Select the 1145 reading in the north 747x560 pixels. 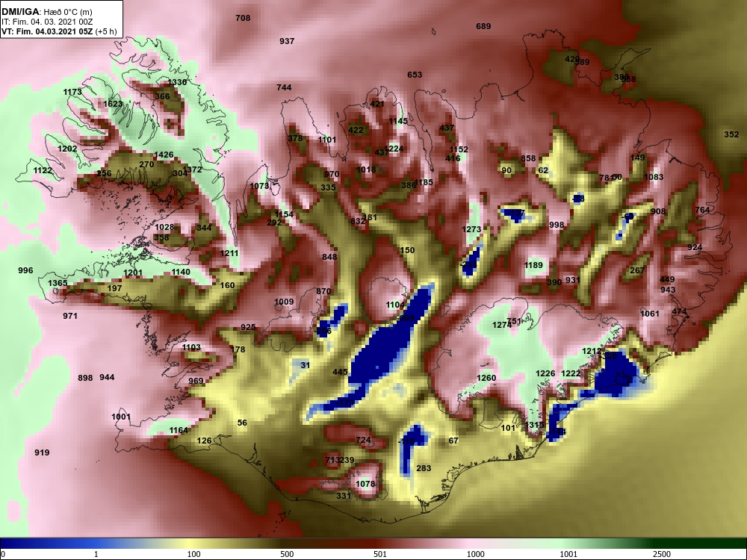click(x=398, y=121)
